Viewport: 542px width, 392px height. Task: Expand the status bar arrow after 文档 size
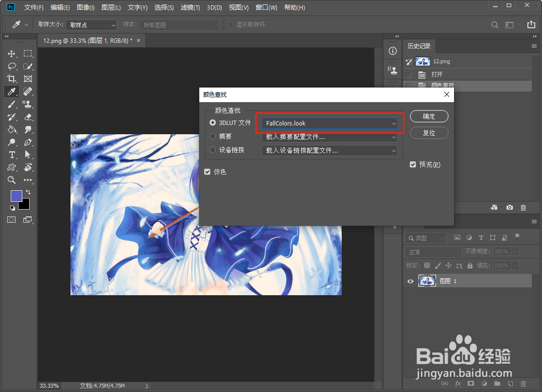[147, 386]
